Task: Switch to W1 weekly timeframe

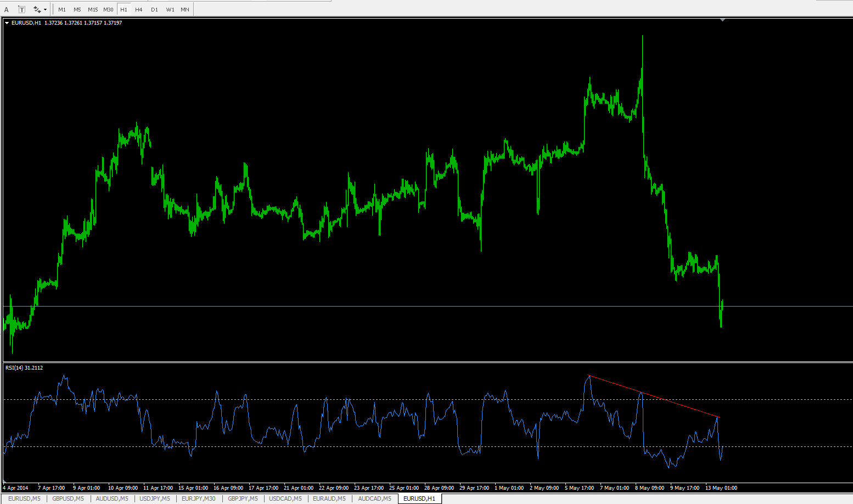Action: [170, 9]
